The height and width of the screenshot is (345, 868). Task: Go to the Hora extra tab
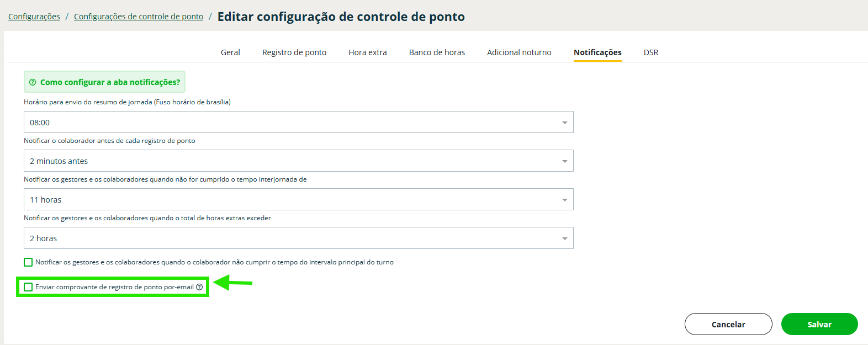point(368,52)
